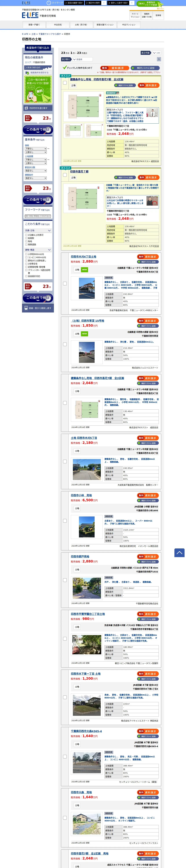This screenshot has width=186, height=868.
Task: Click the メルマガ登録 mail magazine banner image
Action: tap(38, 89)
